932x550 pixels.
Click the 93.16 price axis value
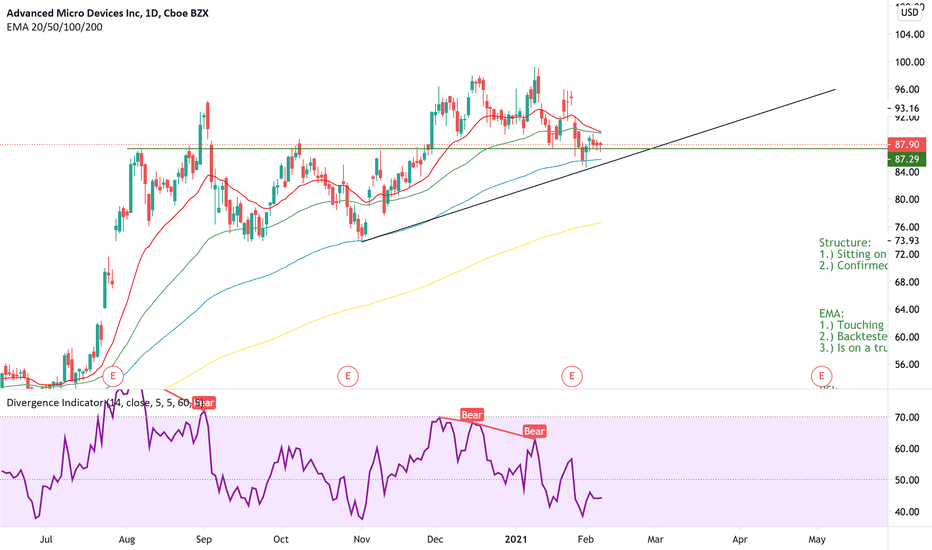coord(907,108)
